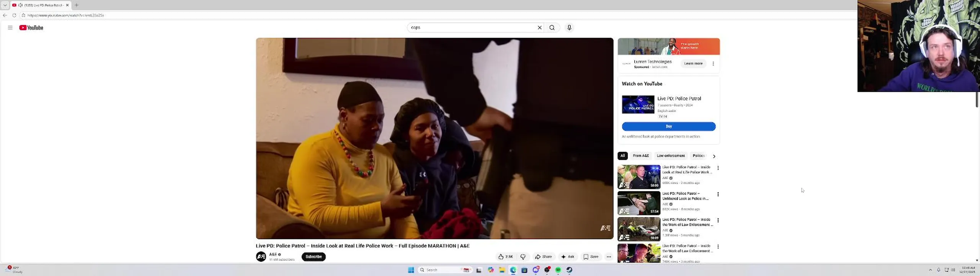Open options menu for 58:09 suggested video
The width and height of the screenshot is (980, 276).
(x=718, y=220)
